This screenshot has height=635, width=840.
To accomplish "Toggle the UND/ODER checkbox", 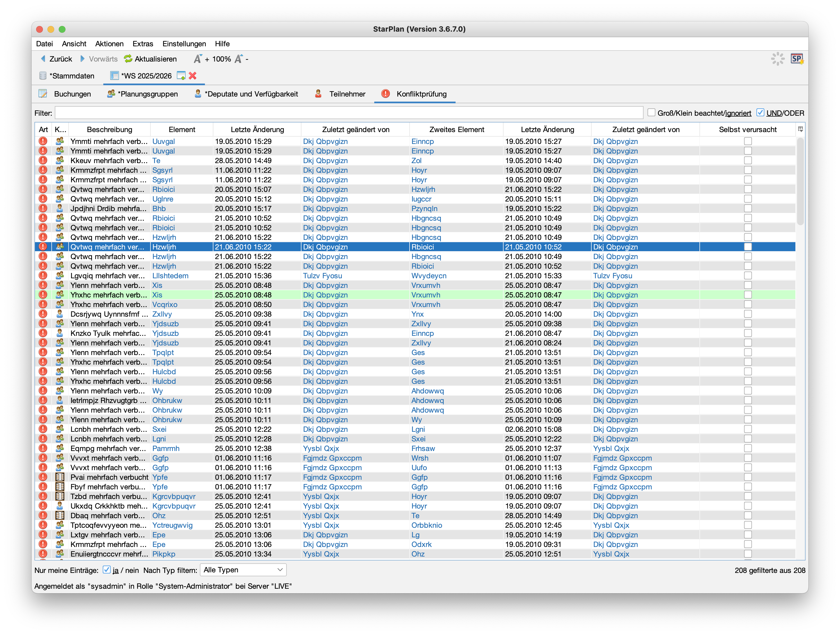I will pyautogui.click(x=760, y=113).
